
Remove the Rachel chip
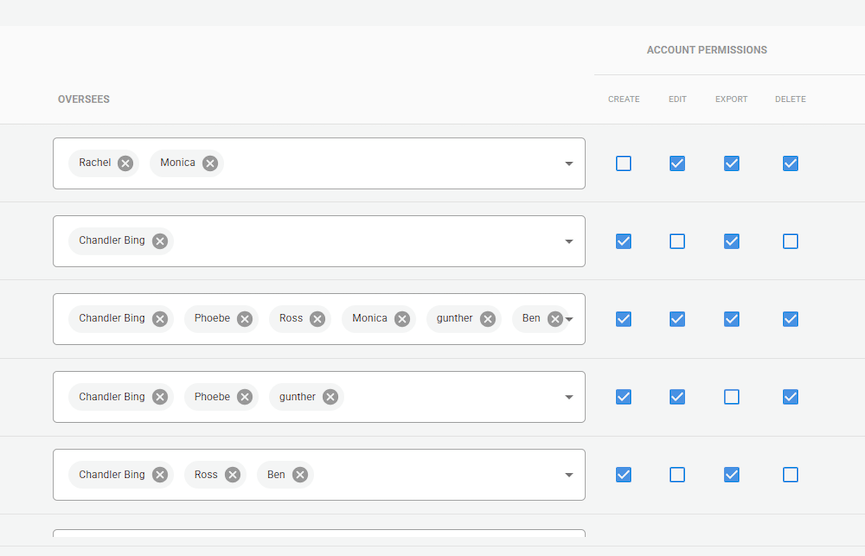125,163
